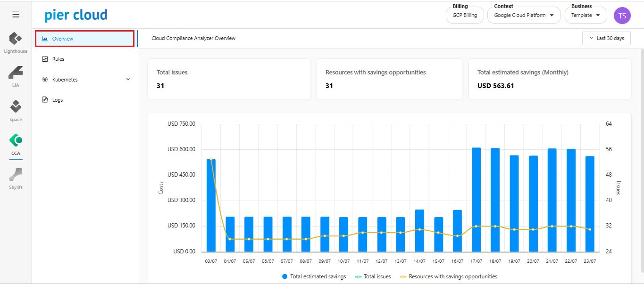
Task: Open the Skylift module icon
Action: click(16, 175)
